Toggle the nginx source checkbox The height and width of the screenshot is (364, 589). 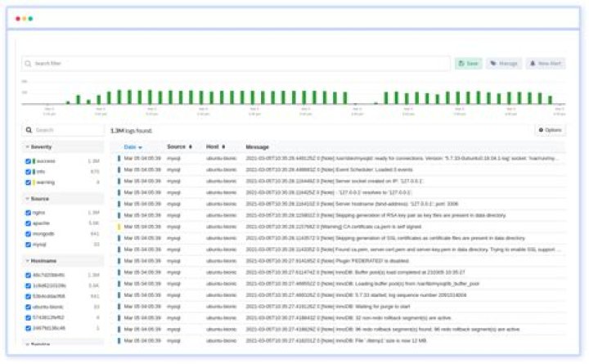[x=29, y=213]
